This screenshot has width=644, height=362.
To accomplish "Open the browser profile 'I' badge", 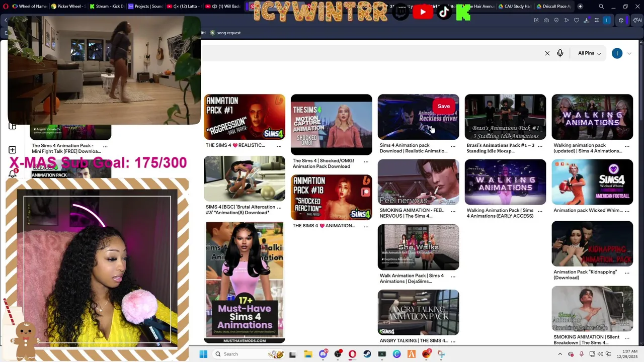I will pyautogui.click(x=607, y=20).
